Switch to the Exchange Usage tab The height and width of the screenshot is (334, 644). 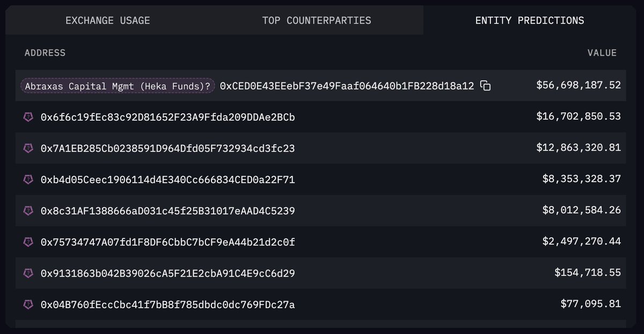[108, 20]
